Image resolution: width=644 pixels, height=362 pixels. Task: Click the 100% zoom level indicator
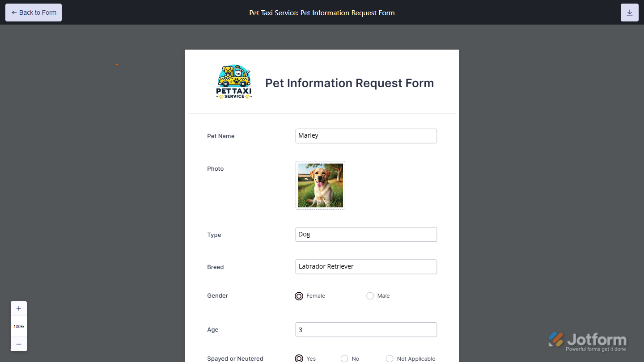point(19,327)
